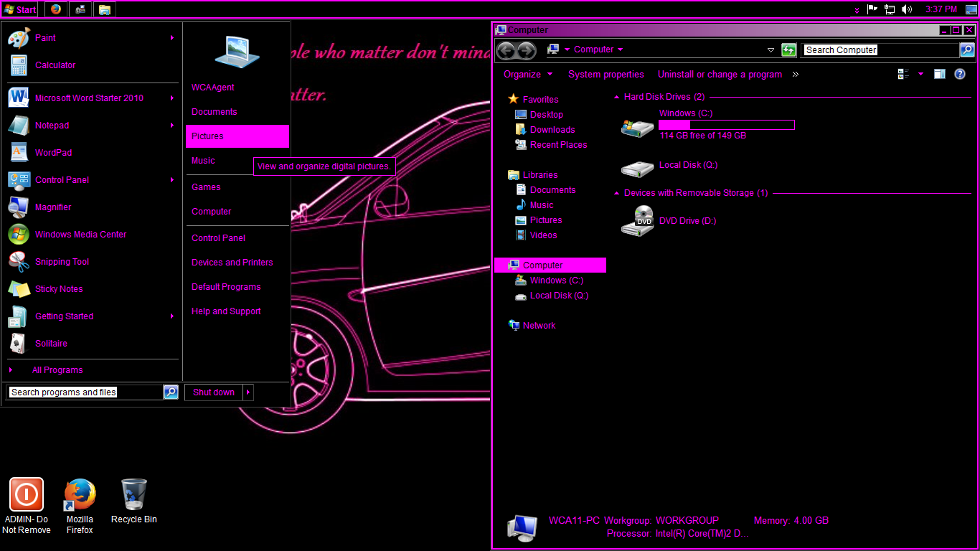
Task: Show more toolbar commands chevron
Action: tap(795, 74)
